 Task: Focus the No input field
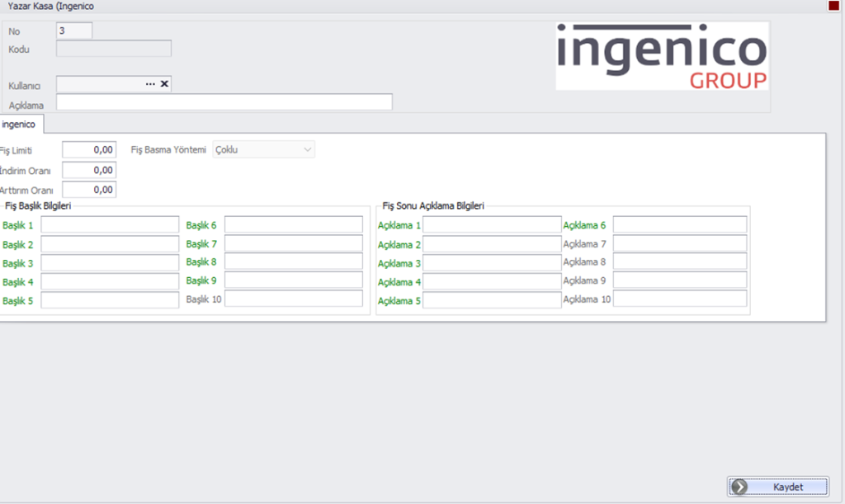pyautogui.click(x=74, y=31)
